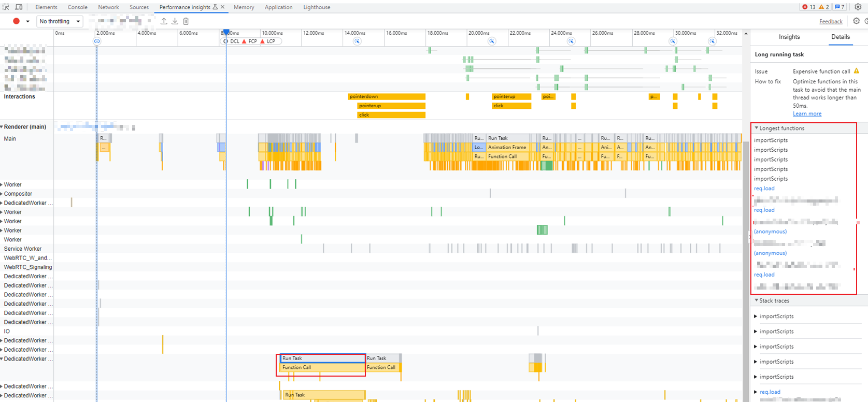Click the playhead handle on the time ruler
Image resolution: width=868 pixels, height=402 pixels.
point(226,32)
